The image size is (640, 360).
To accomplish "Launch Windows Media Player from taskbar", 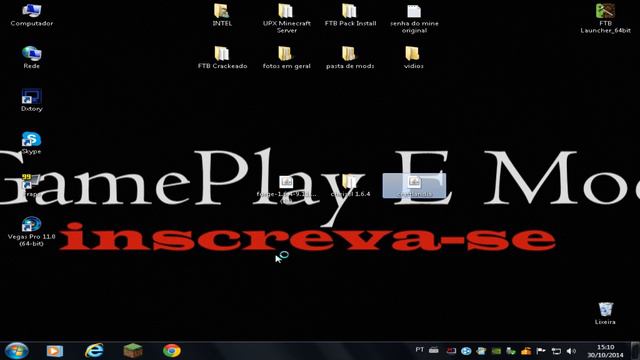I will point(55,351).
